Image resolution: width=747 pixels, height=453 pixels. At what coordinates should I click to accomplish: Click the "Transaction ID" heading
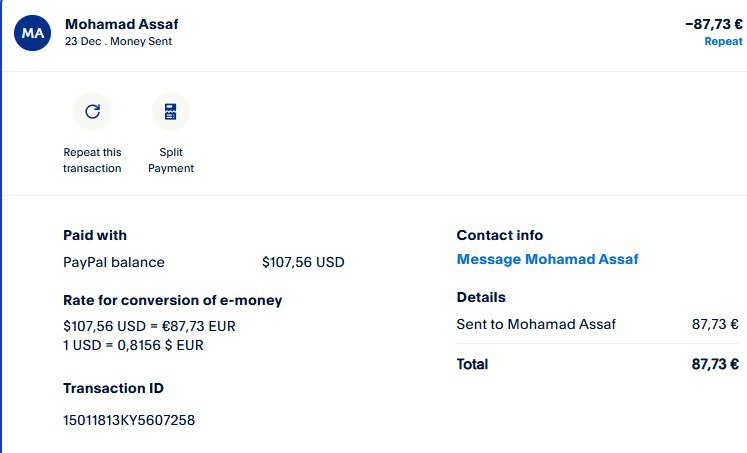point(113,388)
